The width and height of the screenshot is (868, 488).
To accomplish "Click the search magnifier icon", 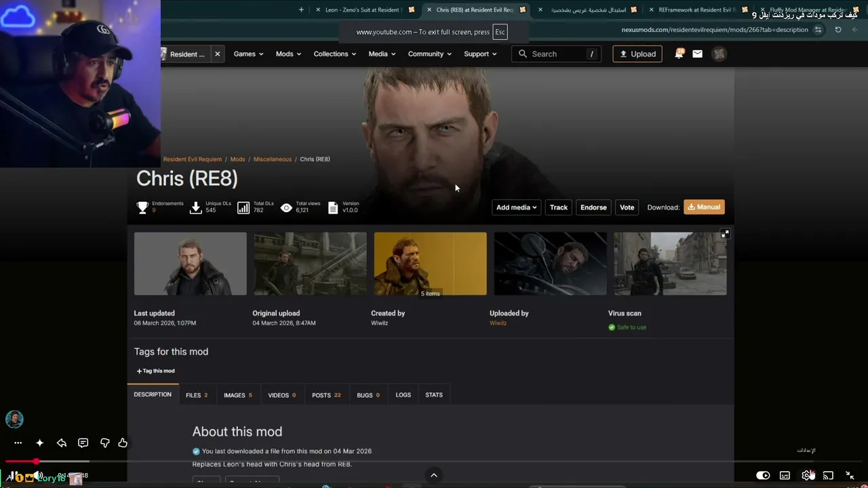I will point(522,54).
